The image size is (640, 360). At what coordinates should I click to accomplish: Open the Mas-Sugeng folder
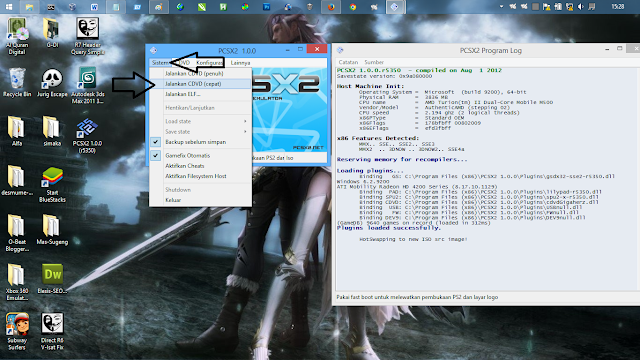[52, 230]
